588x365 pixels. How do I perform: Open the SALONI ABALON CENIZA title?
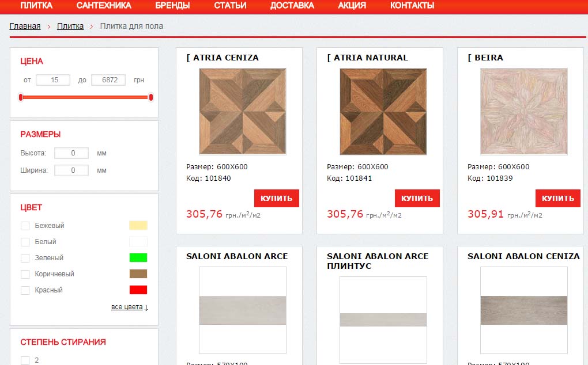tap(523, 256)
